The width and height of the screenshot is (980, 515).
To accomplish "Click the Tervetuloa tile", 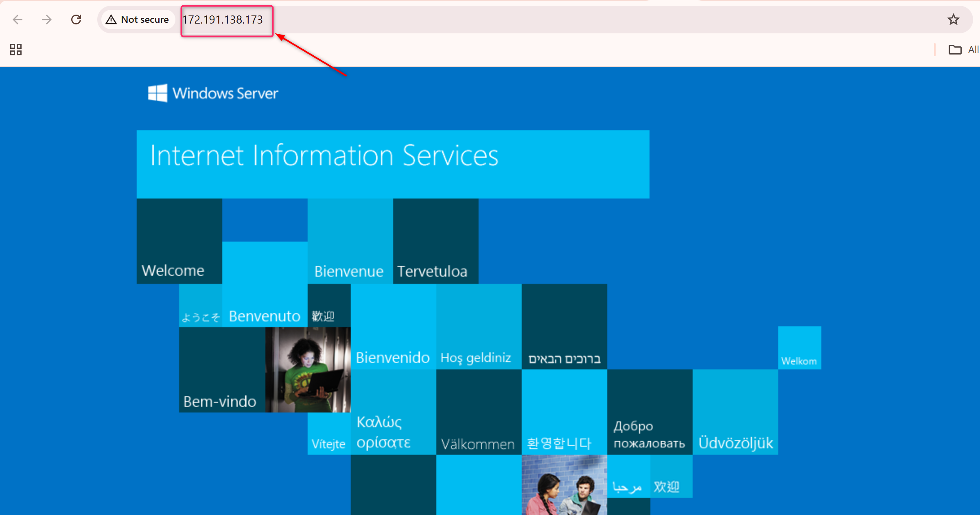I will click(436, 241).
